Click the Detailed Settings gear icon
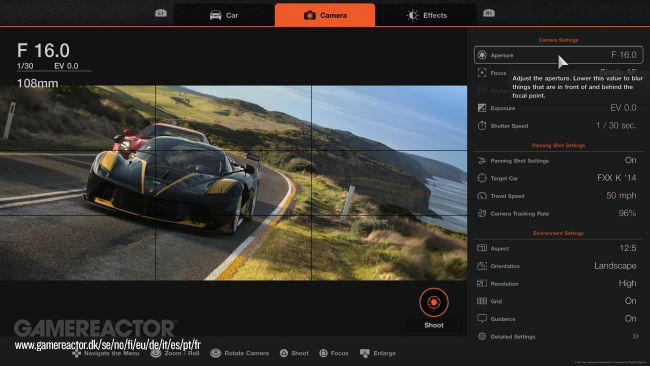 click(482, 336)
